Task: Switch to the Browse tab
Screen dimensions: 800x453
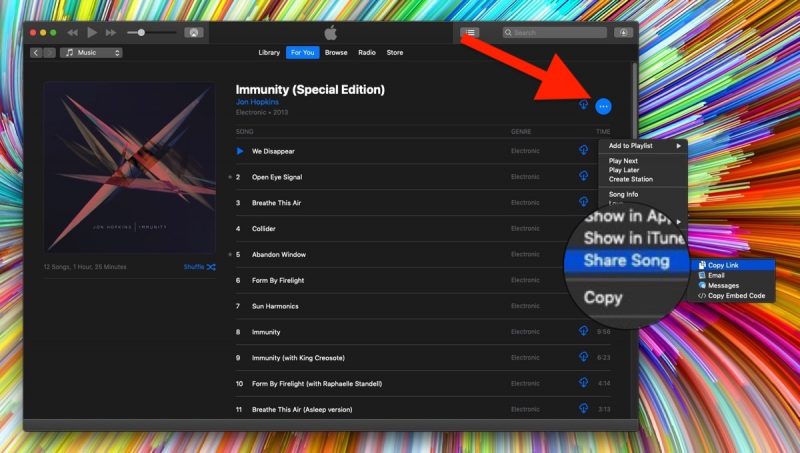Action: (x=336, y=52)
